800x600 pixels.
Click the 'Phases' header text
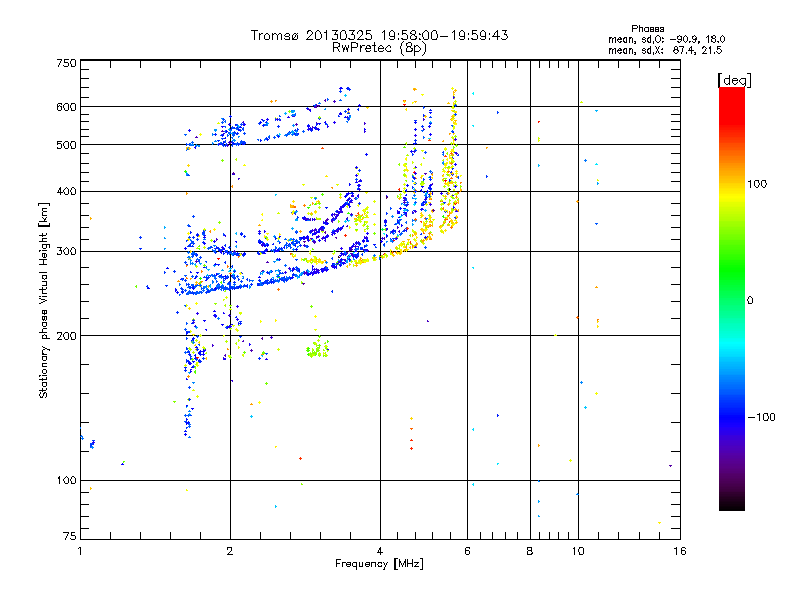pos(647,29)
